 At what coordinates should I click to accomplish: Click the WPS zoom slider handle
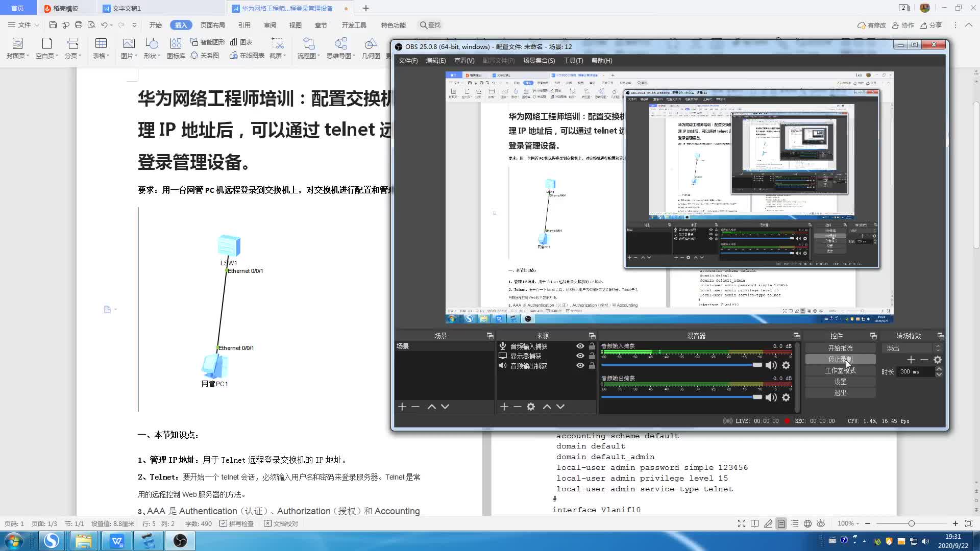911,523
